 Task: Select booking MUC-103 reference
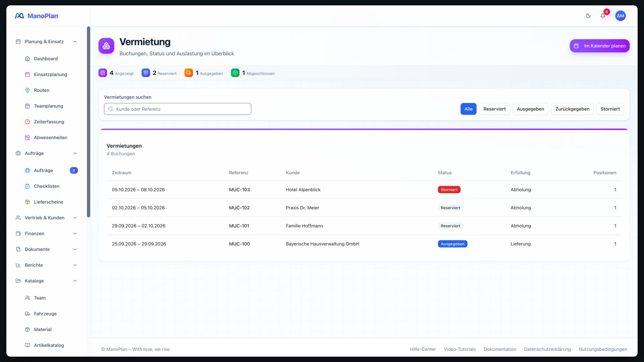[x=239, y=190]
